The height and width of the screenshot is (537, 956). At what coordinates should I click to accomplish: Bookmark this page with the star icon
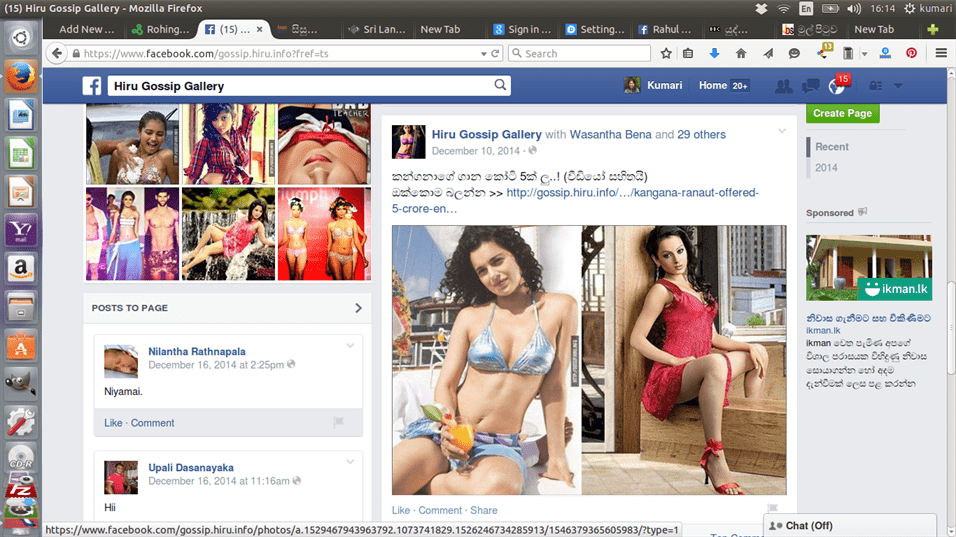coord(666,54)
